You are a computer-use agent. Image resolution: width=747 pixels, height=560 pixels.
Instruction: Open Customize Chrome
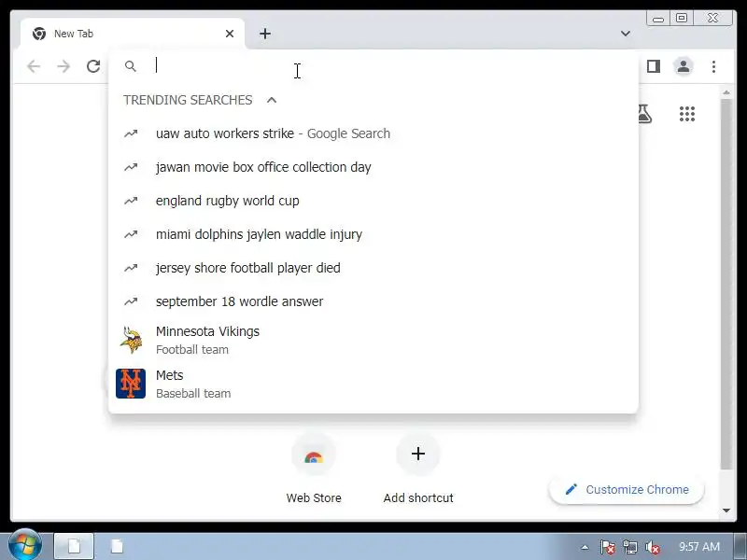(627, 489)
